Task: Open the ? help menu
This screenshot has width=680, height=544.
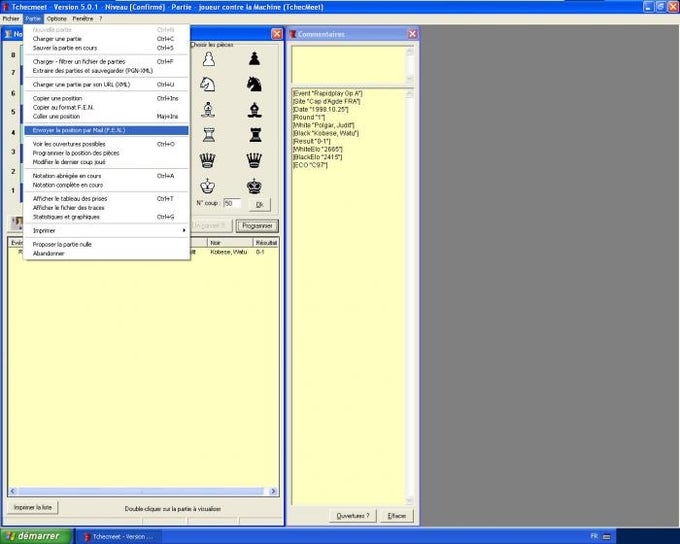Action: pyautogui.click(x=101, y=19)
